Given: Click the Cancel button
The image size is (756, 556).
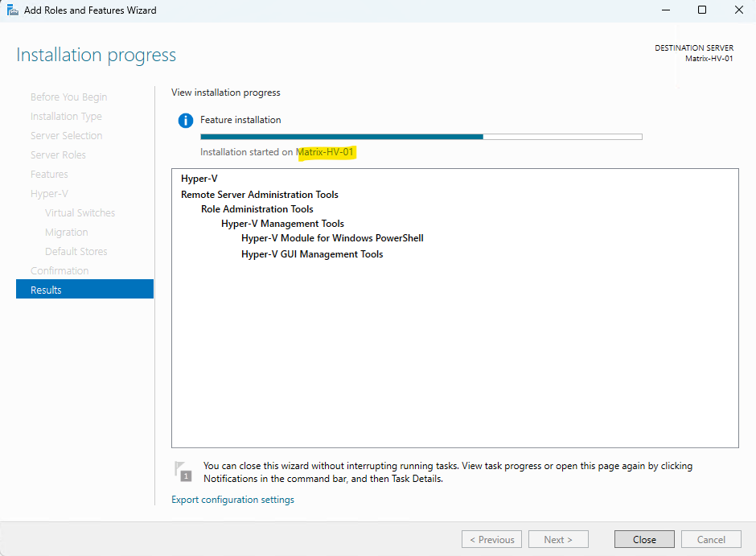Looking at the screenshot, I should pyautogui.click(x=711, y=539).
